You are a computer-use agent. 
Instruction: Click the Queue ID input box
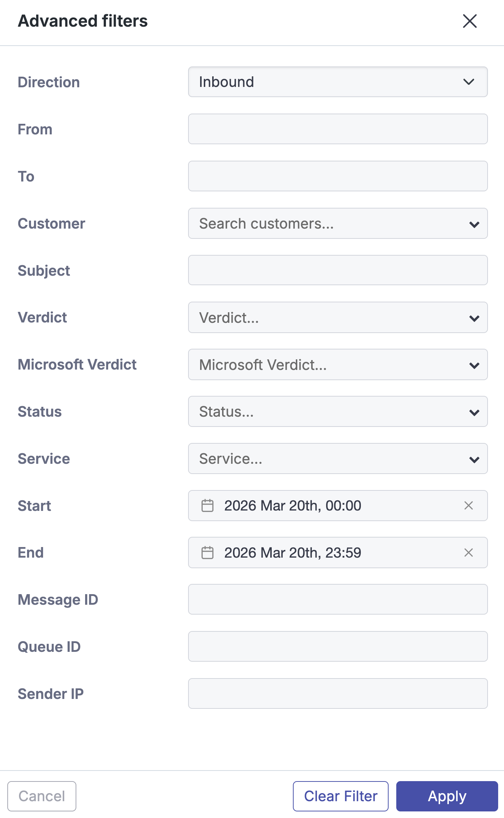pos(337,646)
